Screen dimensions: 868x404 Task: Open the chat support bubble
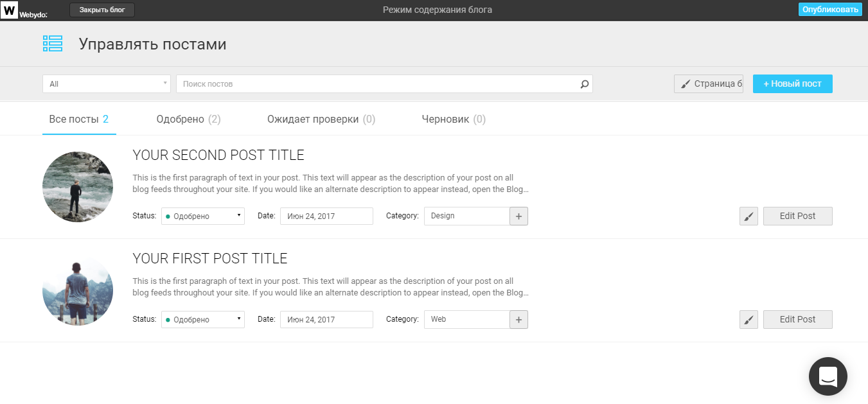coord(828,376)
